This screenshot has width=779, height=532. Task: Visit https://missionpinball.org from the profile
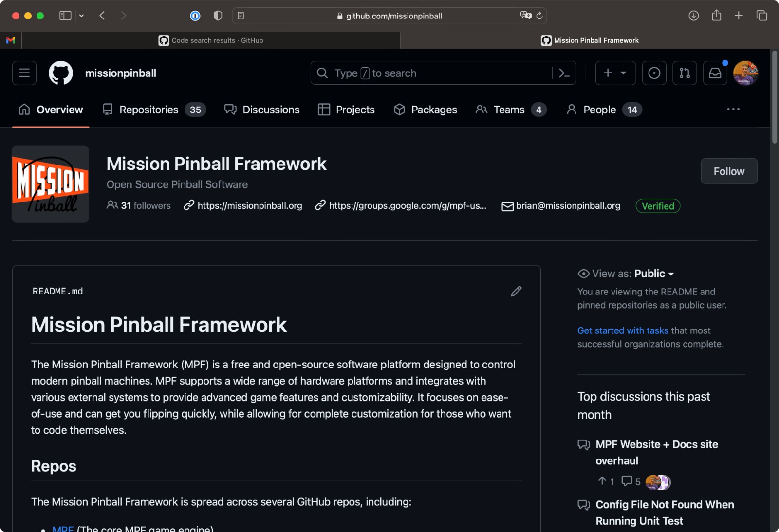250,205
